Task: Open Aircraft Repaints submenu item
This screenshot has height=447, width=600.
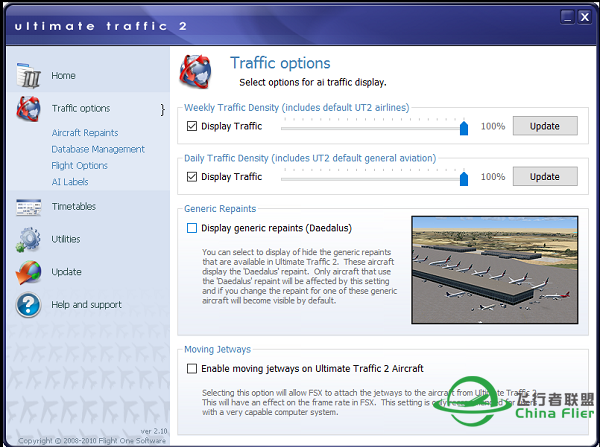Action: [85, 133]
